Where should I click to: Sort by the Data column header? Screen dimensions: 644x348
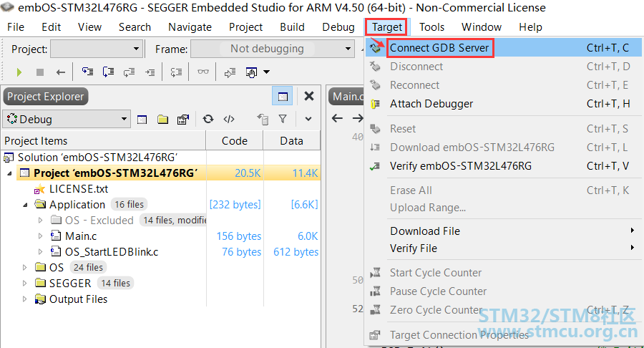coord(292,141)
